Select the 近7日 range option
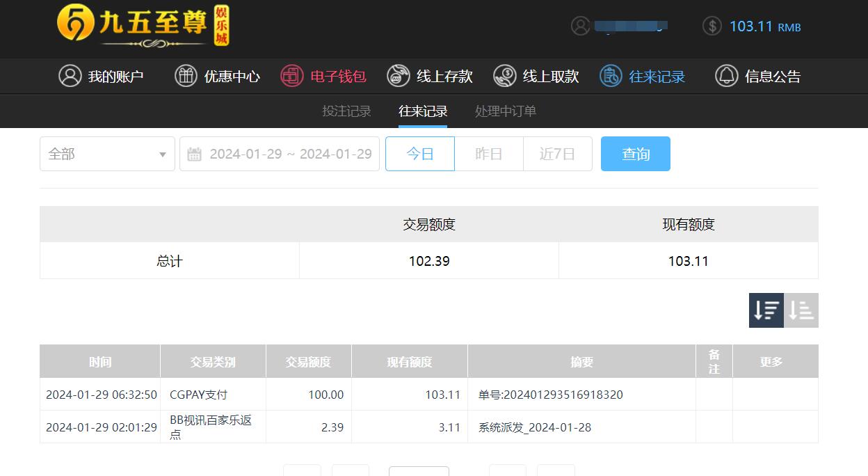Viewport: 868px width, 476px height. pos(558,154)
